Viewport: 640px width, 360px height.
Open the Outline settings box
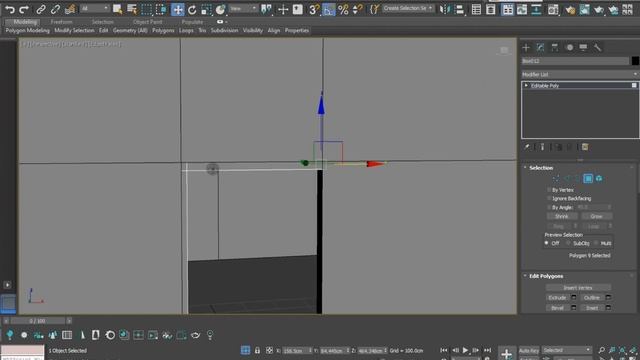608,298
